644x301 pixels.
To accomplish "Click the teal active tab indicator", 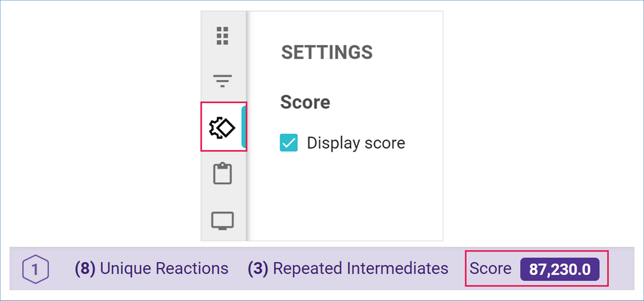I will click(244, 127).
